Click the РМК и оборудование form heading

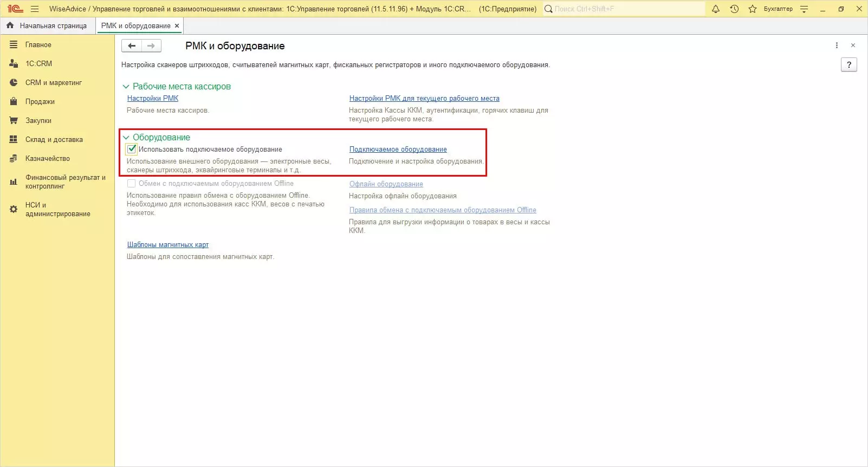click(x=235, y=46)
